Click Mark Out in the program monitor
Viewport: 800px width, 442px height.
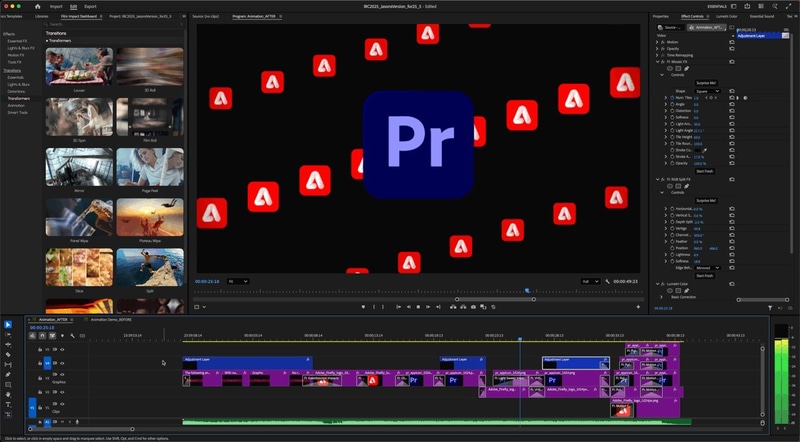point(383,307)
